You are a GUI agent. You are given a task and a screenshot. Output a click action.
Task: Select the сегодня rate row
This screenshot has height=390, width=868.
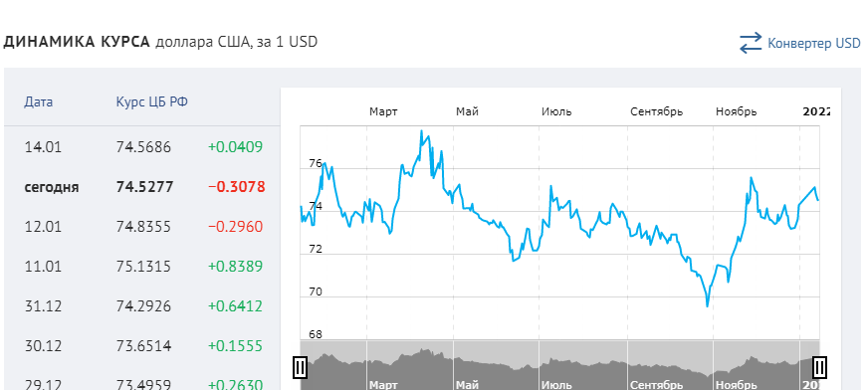[142, 187]
